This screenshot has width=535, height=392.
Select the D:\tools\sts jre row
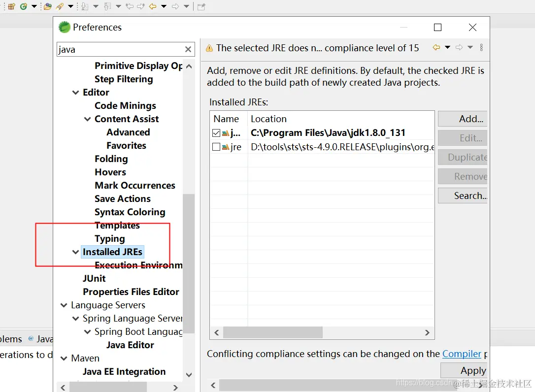[322, 147]
